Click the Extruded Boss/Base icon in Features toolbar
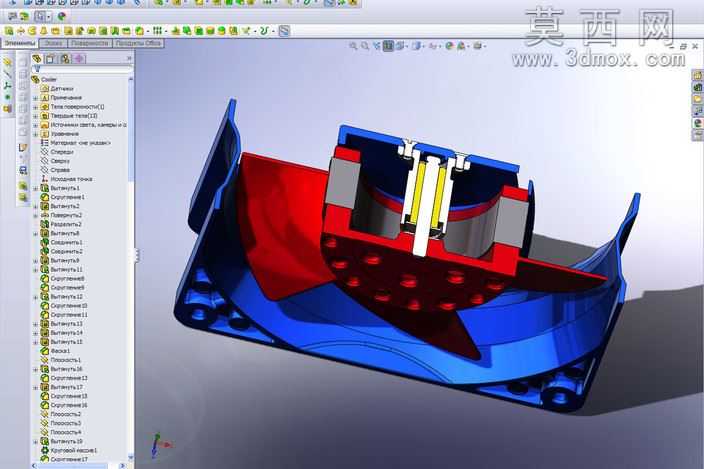The image size is (704, 469). tap(9, 31)
